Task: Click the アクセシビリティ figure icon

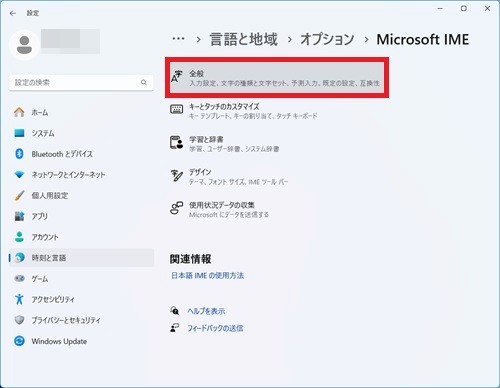Action: [x=19, y=299]
